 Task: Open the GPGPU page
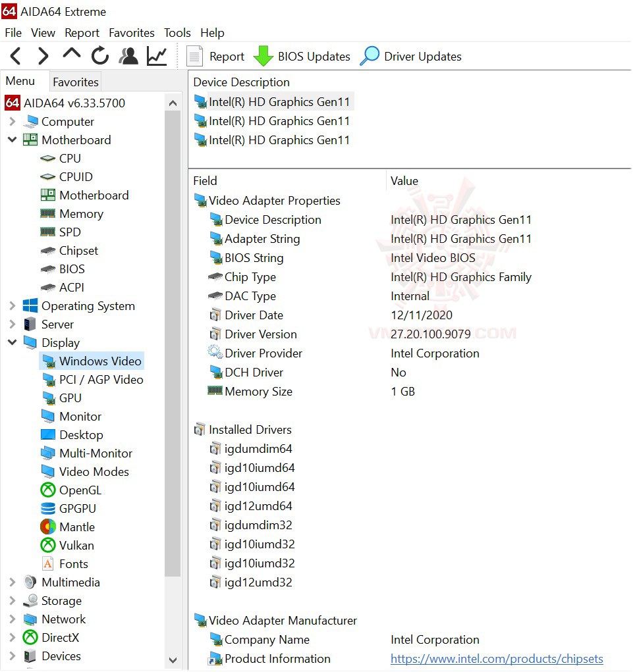(x=69, y=509)
